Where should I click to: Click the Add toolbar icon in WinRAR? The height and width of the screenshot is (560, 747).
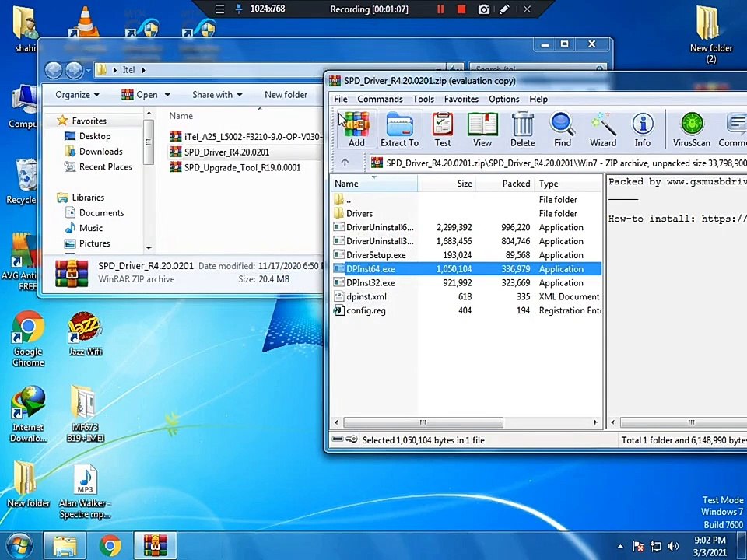[x=356, y=129]
